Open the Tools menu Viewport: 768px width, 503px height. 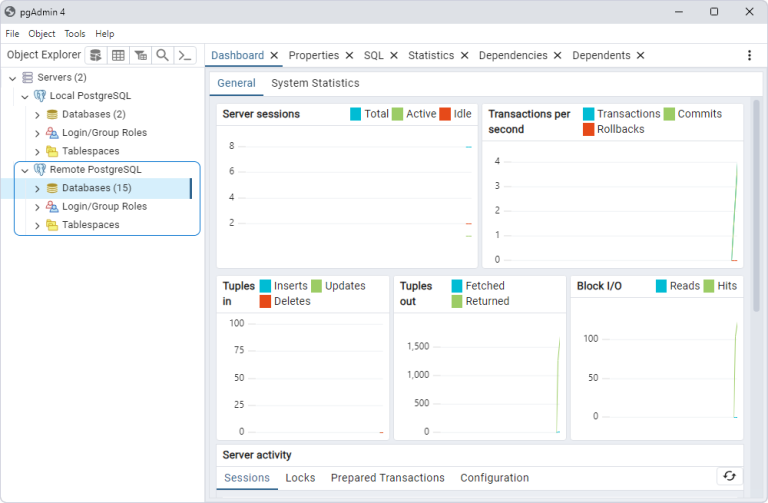point(74,34)
